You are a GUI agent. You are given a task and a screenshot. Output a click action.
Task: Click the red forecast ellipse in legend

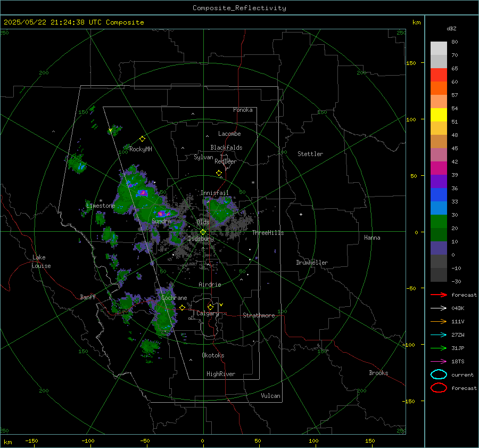point(439,388)
